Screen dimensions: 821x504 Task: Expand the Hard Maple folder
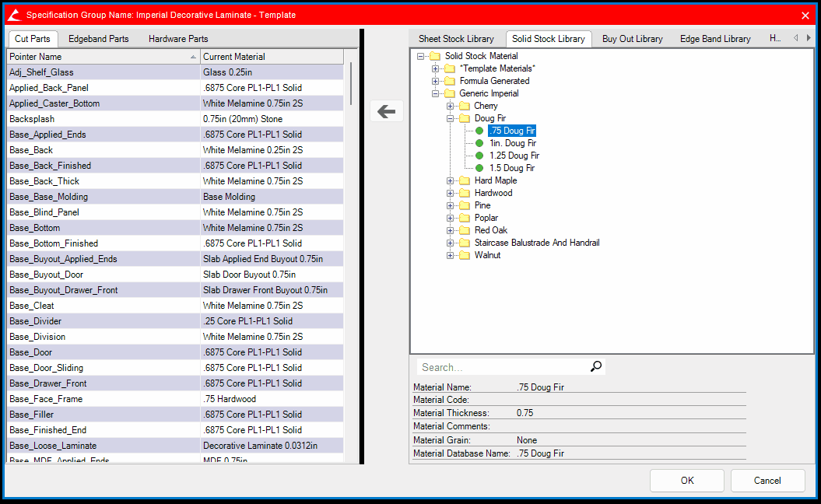451,180
